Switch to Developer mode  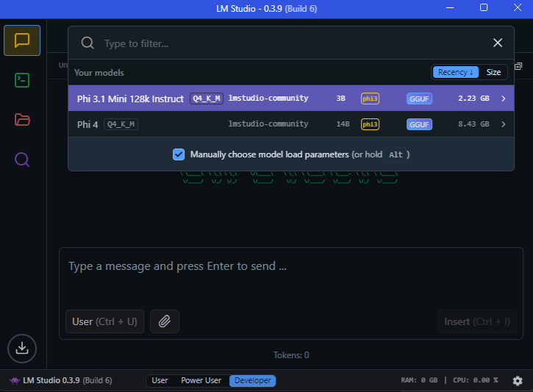coord(253,380)
